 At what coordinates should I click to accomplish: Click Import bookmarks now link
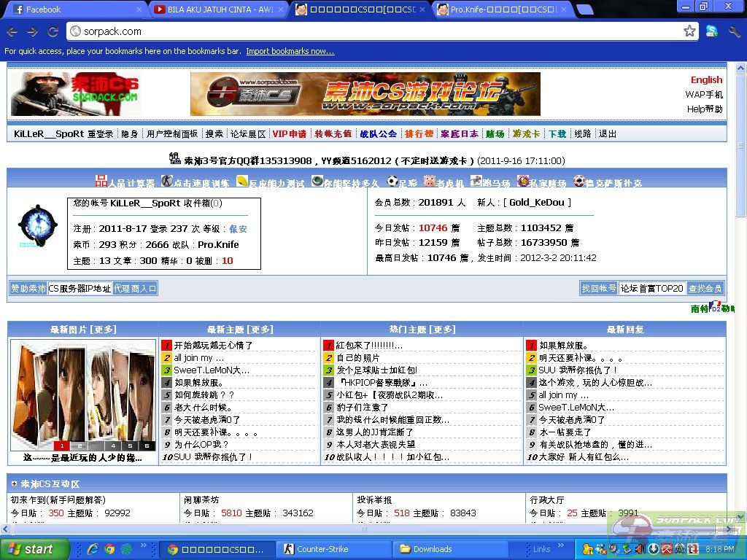click(x=290, y=51)
